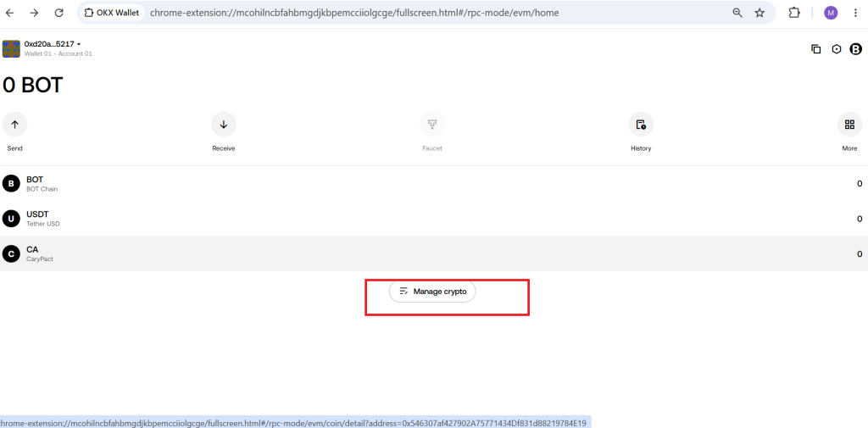Click the More label

(x=849, y=148)
